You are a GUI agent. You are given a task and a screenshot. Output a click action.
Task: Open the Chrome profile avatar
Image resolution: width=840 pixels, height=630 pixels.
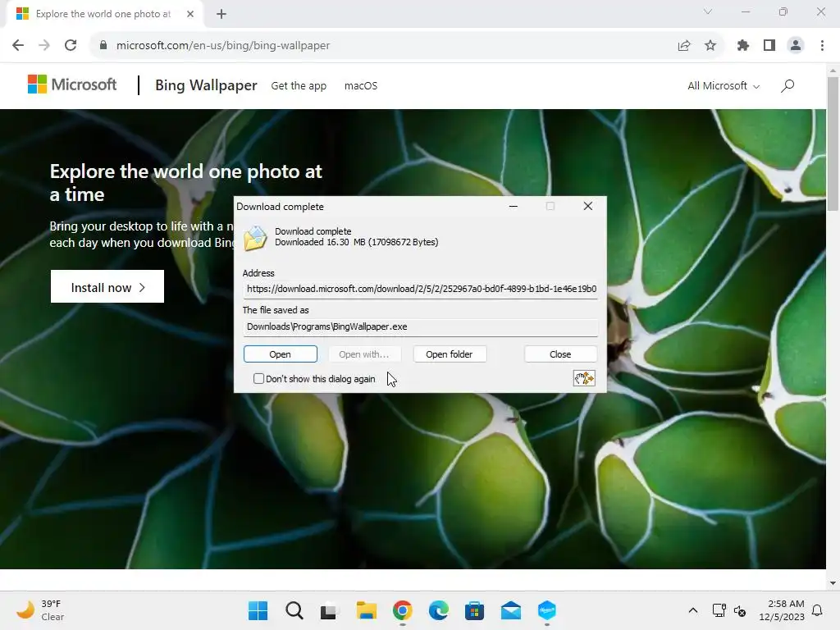(796, 46)
